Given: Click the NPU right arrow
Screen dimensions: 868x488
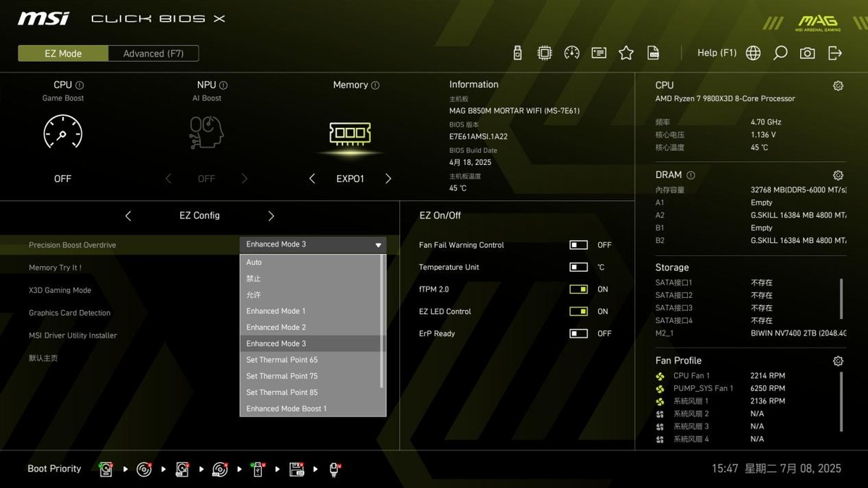Looking at the screenshot, I should (x=244, y=179).
